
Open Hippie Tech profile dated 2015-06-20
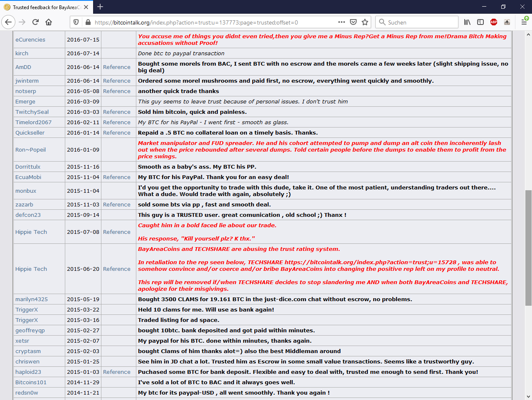point(31,269)
